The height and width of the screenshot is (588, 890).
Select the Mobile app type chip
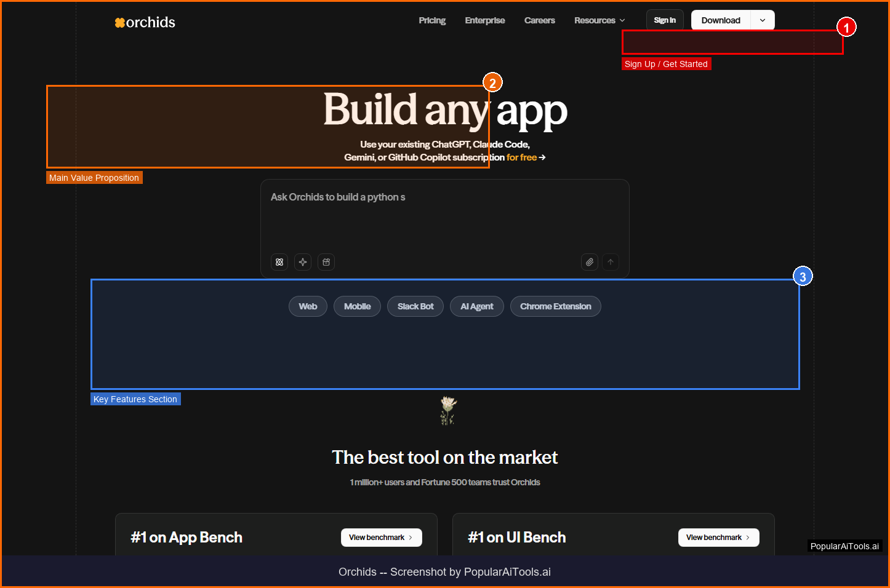coord(357,306)
